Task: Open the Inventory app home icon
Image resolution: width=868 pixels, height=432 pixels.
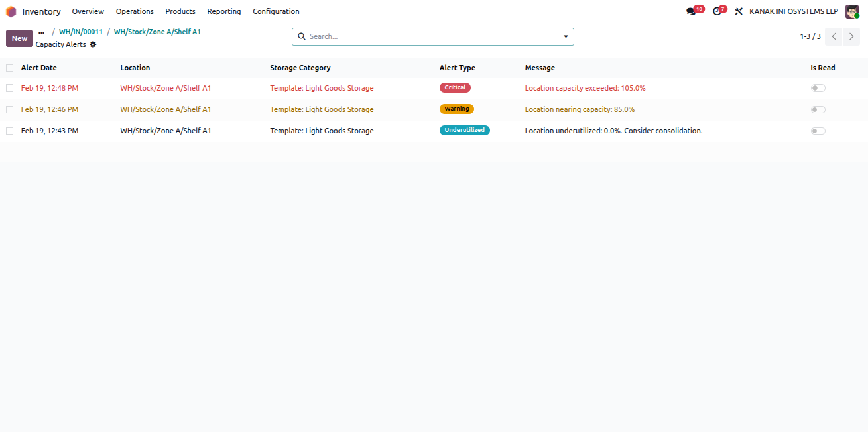Action: coord(11,11)
